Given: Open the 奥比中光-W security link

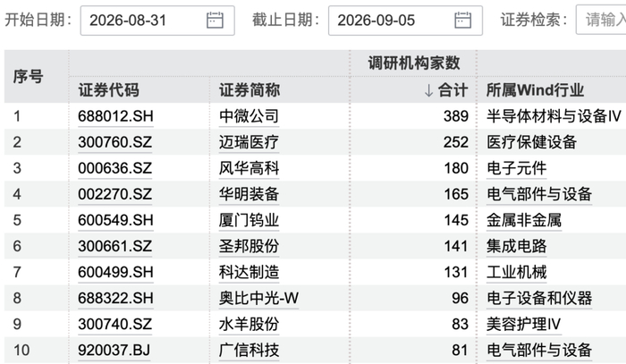Looking at the screenshot, I should pyautogui.click(x=258, y=298).
